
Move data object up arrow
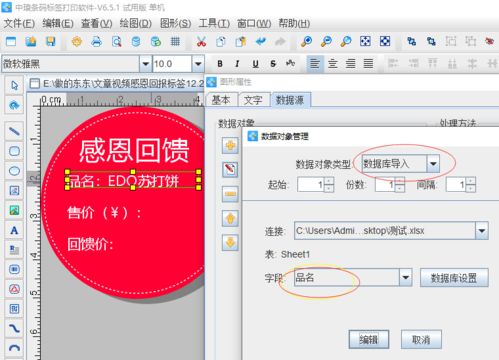click(x=230, y=218)
